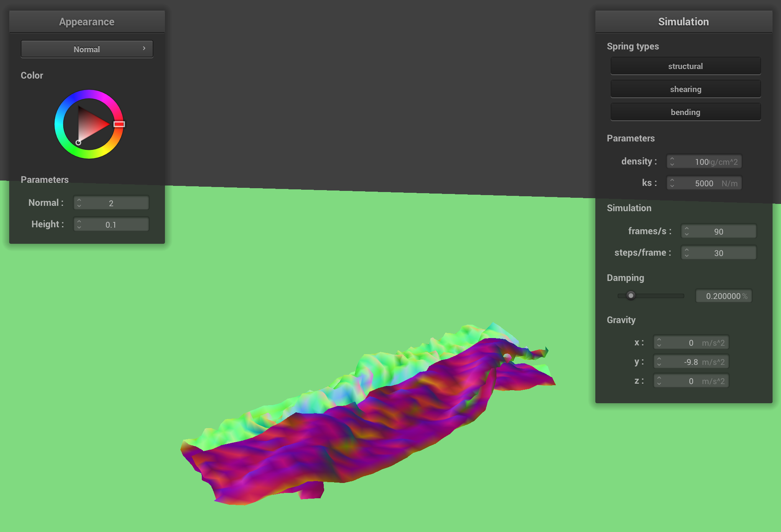
Task: Decrease gravity y with the down arrow
Action: pyautogui.click(x=659, y=365)
